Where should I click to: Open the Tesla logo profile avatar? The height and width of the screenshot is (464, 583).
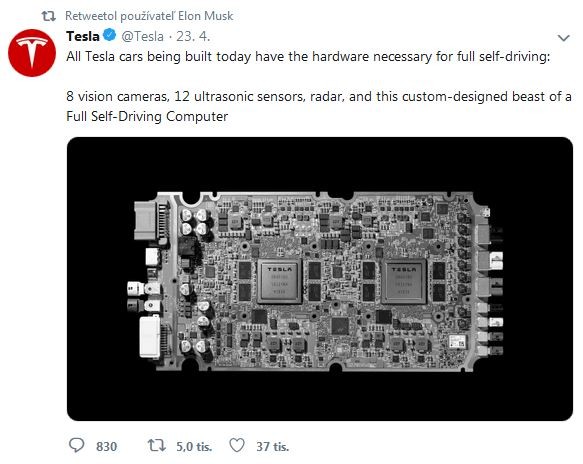(32, 53)
